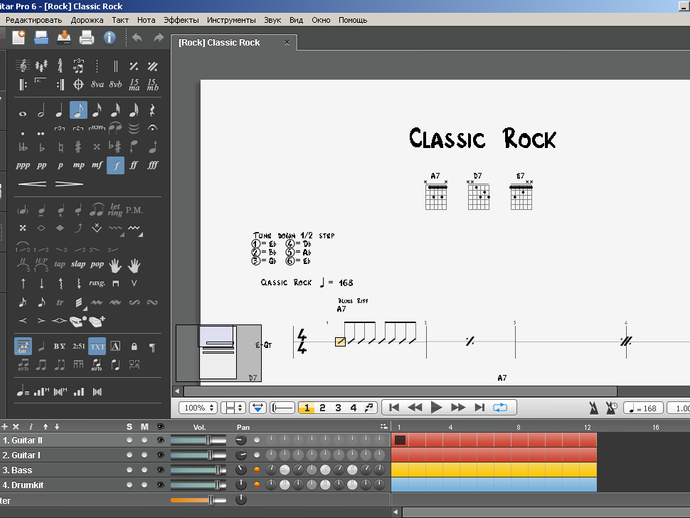690x518 pixels.
Task: Click the Print icon in toolbar
Action: [x=86, y=38]
